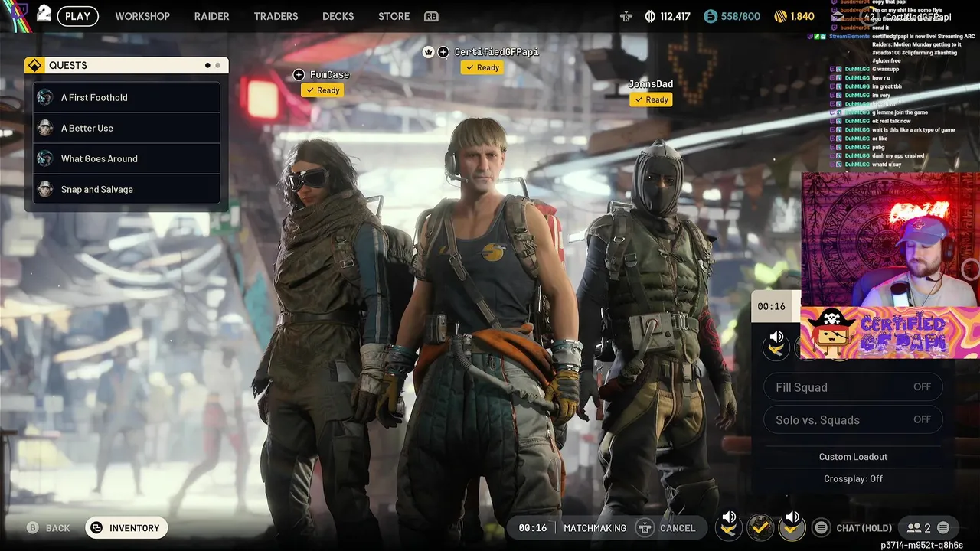Click StreamElements name in chat overlay

849,36
